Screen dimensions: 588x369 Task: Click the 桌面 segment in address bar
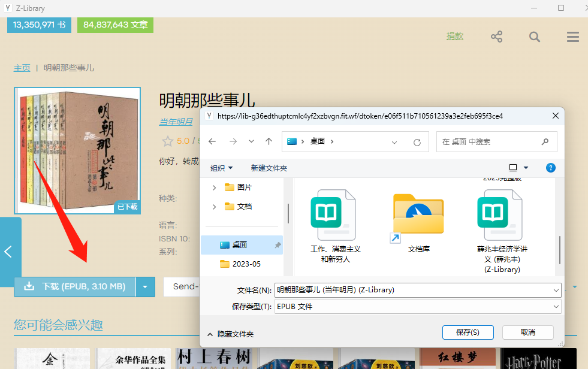pos(317,141)
